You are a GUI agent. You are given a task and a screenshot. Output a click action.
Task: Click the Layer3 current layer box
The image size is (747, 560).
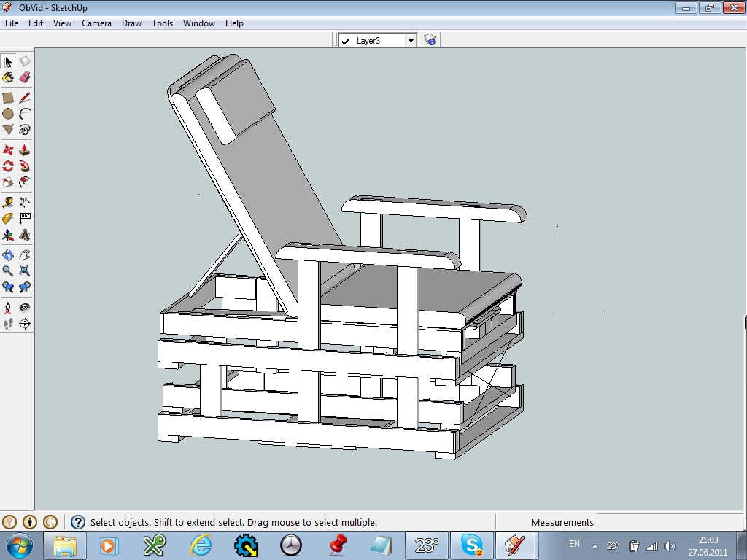[377, 41]
